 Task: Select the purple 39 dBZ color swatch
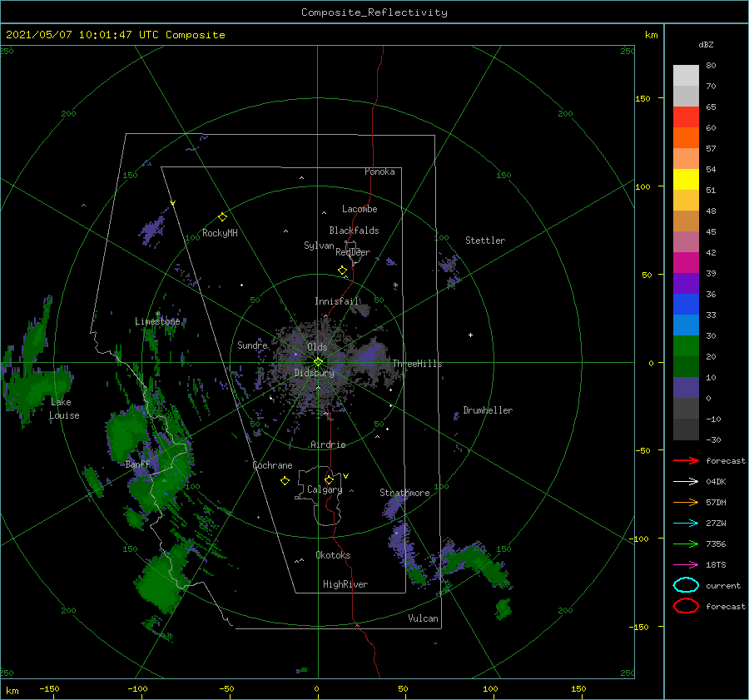point(686,283)
